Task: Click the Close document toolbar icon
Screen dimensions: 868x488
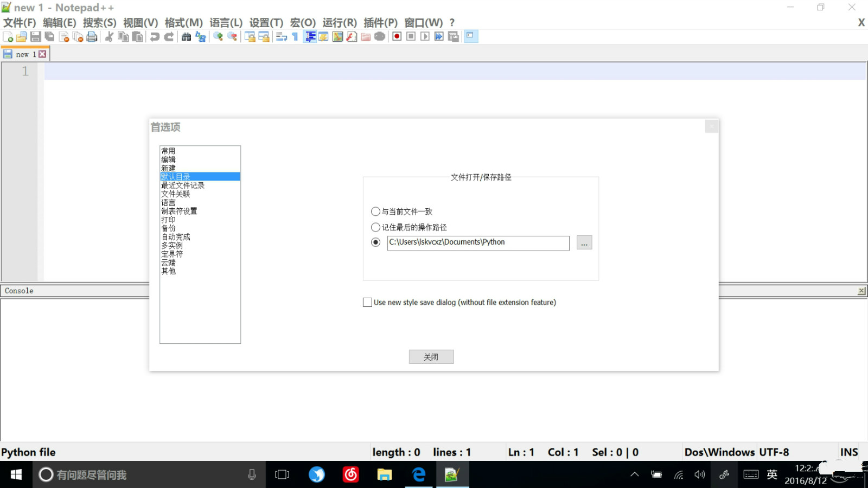Action: [64, 36]
